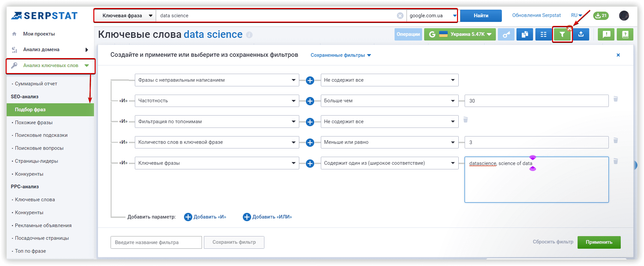Screen dimensions: 644x266
Task: Click plus icon beside Ключевые фразы parameter
Action: click(310, 163)
